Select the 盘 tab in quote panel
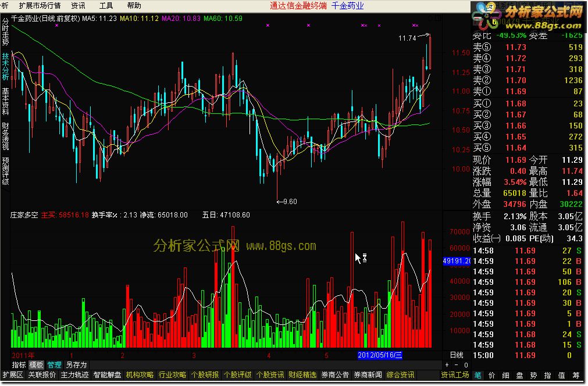Screen dimensions: 588x386 pos(520,375)
